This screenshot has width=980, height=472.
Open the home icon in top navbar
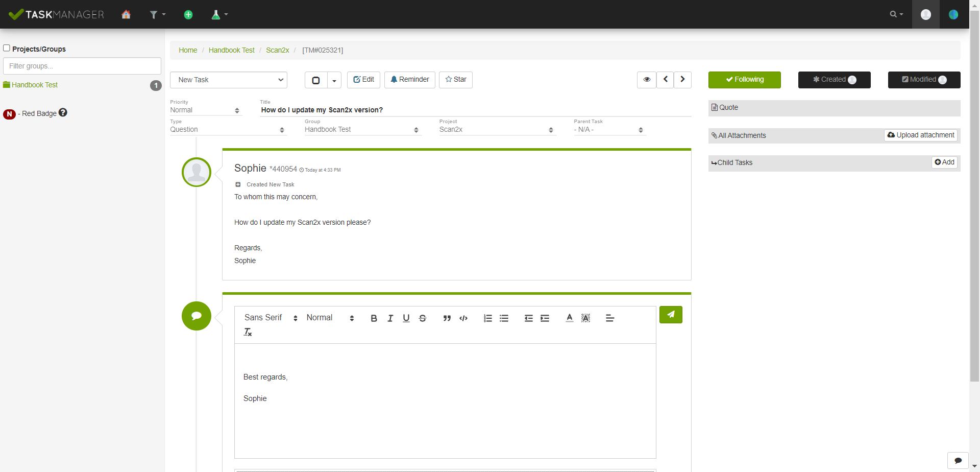coord(126,14)
